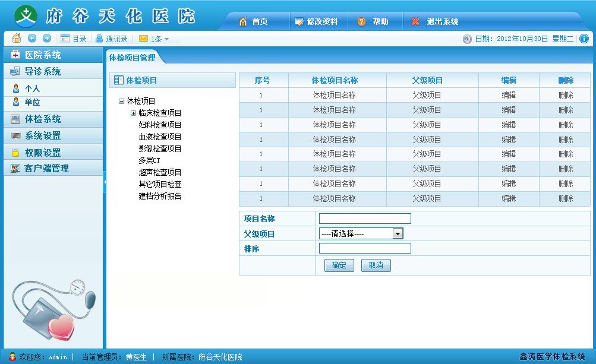The width and height of the screenshot is (596, 364).
Task: Select 妇科检查项目 in the tree
Action: pos(160,125)
